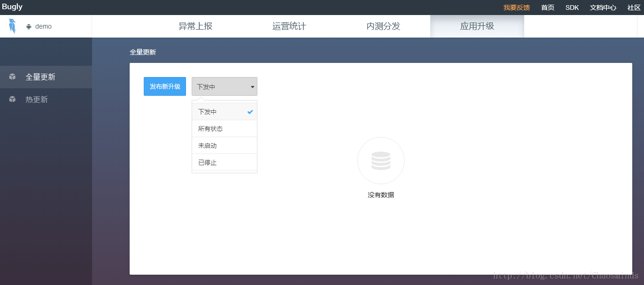Screen dimensions: 644x285
Task: Switch to the 异常上报 tab
Action: (x=195, y=26)
